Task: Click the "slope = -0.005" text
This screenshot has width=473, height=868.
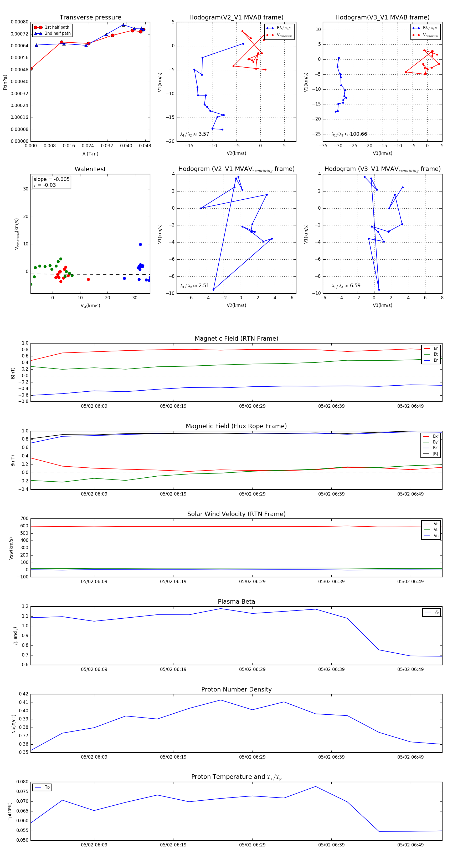Action: click(x=52, y=179)
